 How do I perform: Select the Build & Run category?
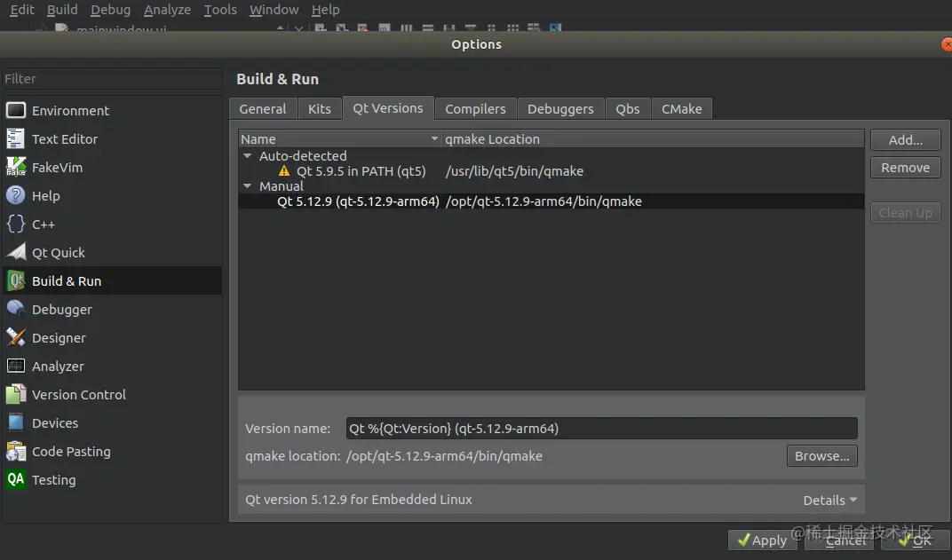pos(112,281)
